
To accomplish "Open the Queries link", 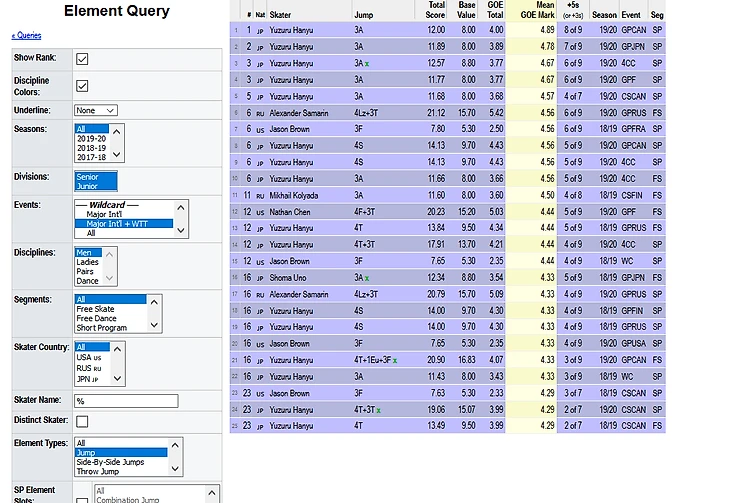I will tap(27, 35).
